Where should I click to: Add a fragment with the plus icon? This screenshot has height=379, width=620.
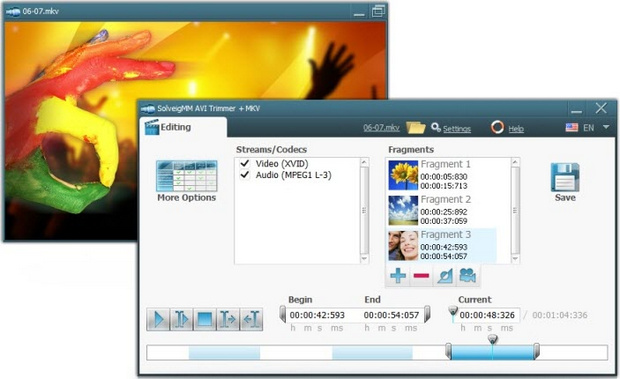coord(398,275)
